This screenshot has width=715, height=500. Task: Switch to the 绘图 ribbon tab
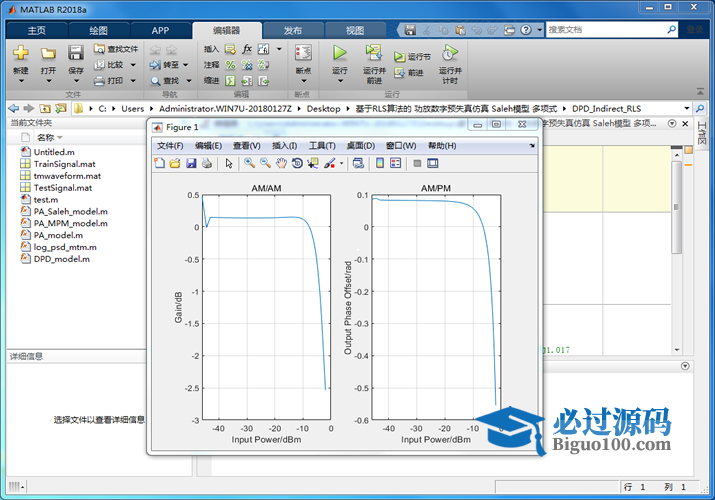pyautogui.click(x=99, y=30)
